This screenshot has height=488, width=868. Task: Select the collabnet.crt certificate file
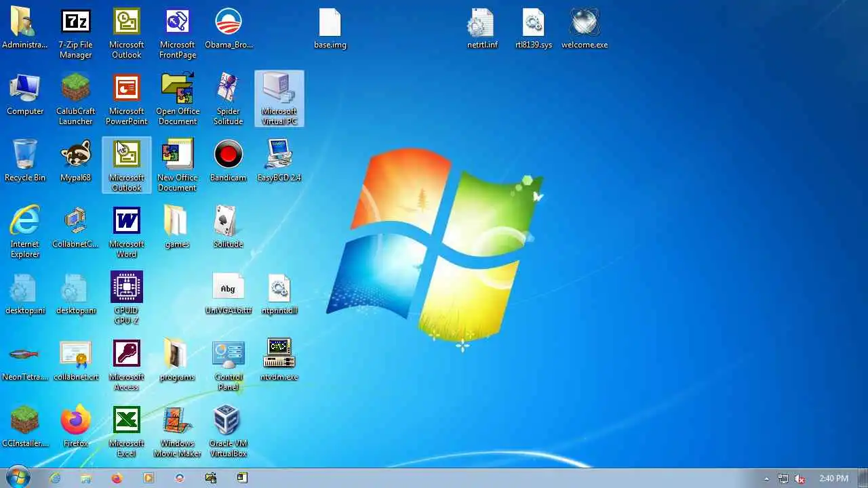[x=75, y=361]
